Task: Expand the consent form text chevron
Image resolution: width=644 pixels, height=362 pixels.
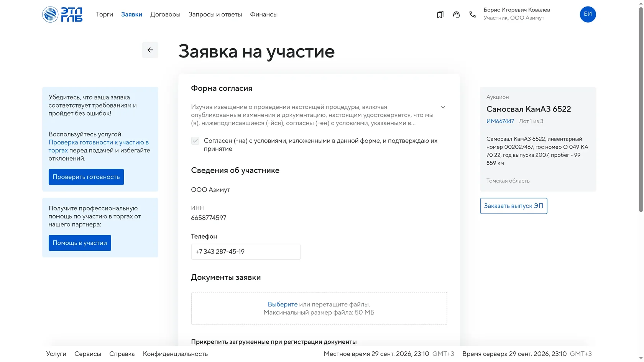Action: 443,107
